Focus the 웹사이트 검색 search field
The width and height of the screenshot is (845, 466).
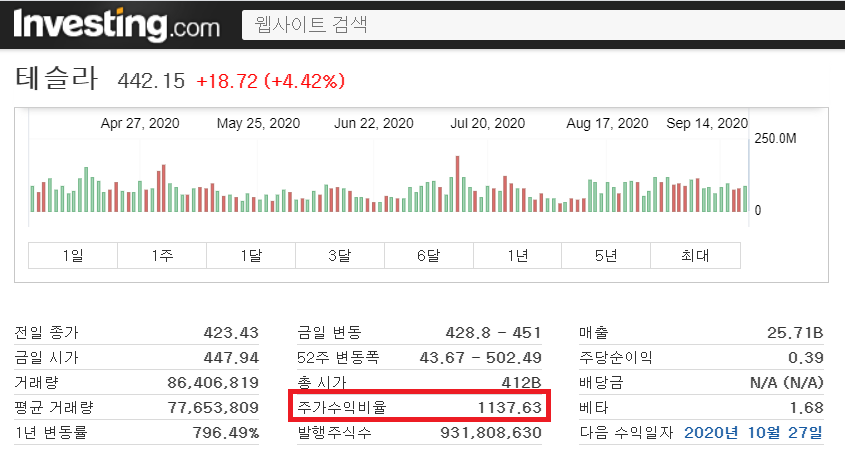(543, 25)
